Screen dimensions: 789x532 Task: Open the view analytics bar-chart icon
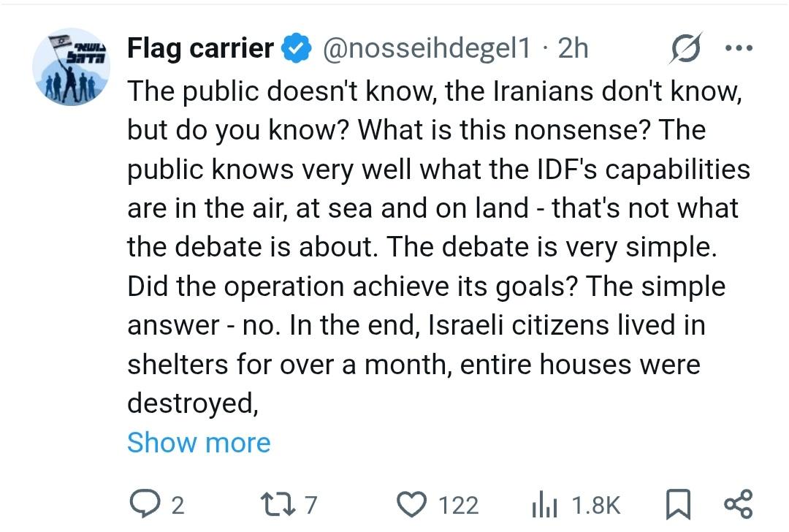point(544,504)
